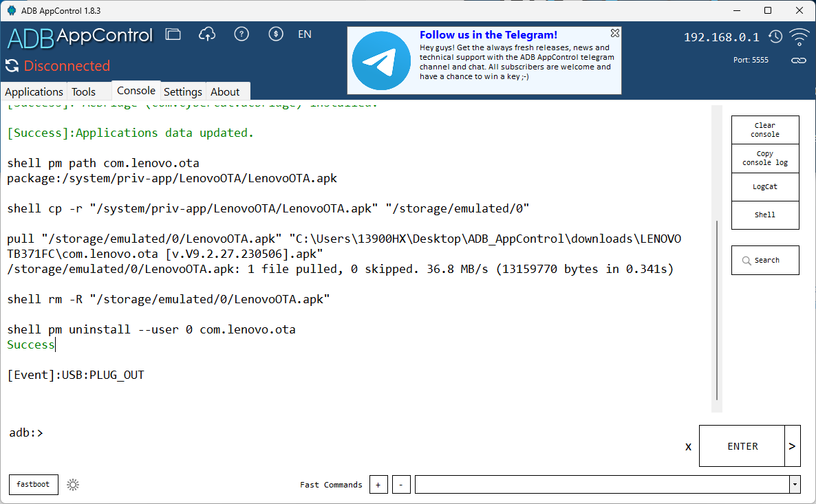Screen dimensions: 816x504
Task: Edit the IP address 192.168.0.1 field
Action: pyautogui.click(x=721, y=37)
